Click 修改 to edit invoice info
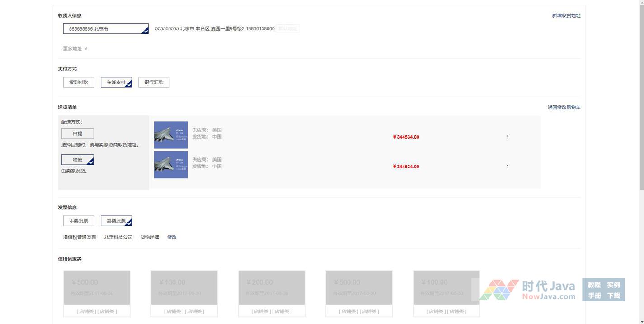Screen dimensions: 644x324 click(x=172, y=237)
